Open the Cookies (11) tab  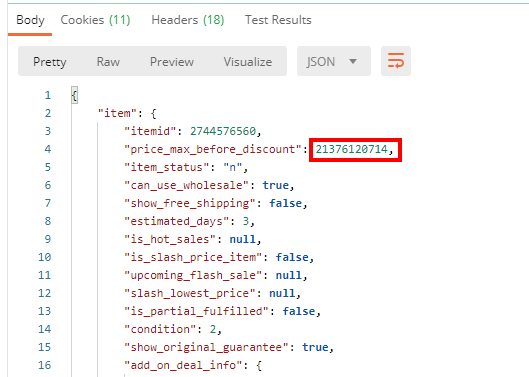click(x=95, y=20)
